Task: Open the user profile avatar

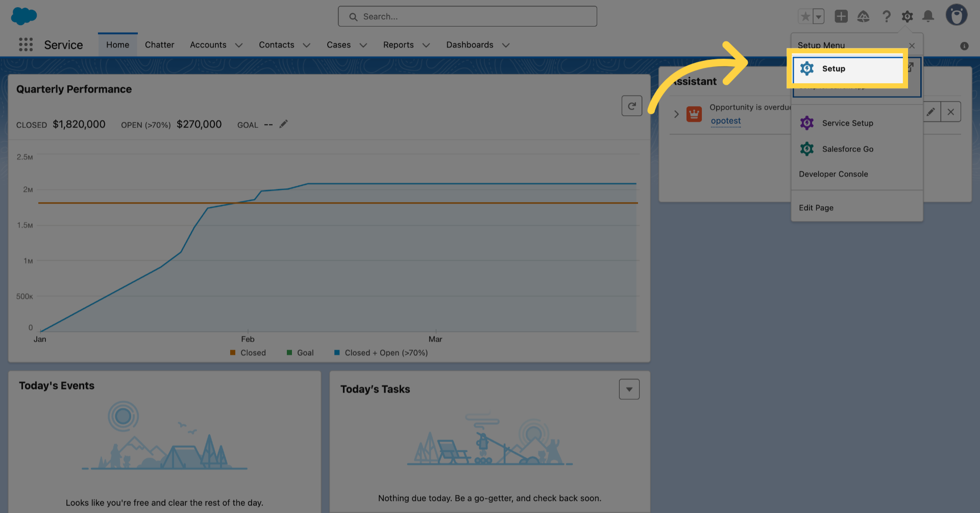Action: [957, 15]
